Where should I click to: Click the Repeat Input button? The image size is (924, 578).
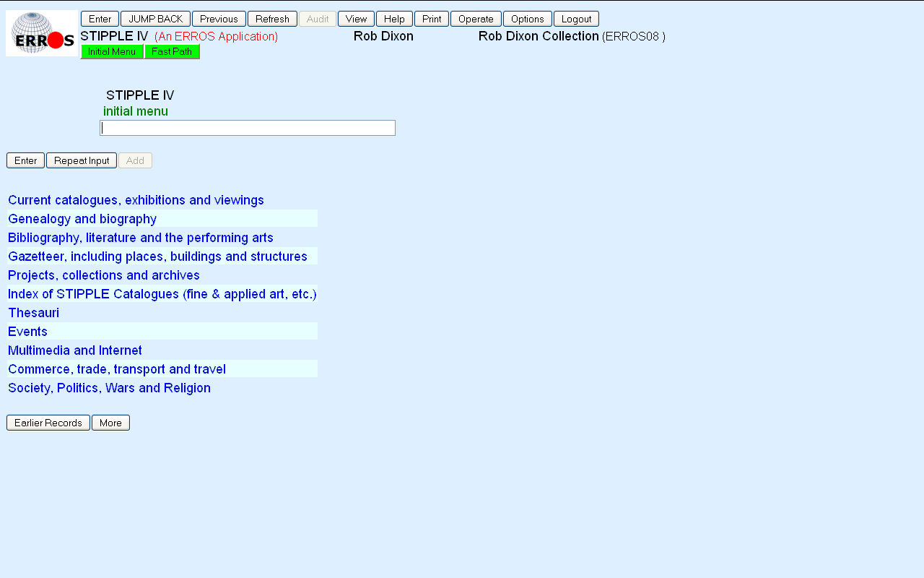click(82, 160)
